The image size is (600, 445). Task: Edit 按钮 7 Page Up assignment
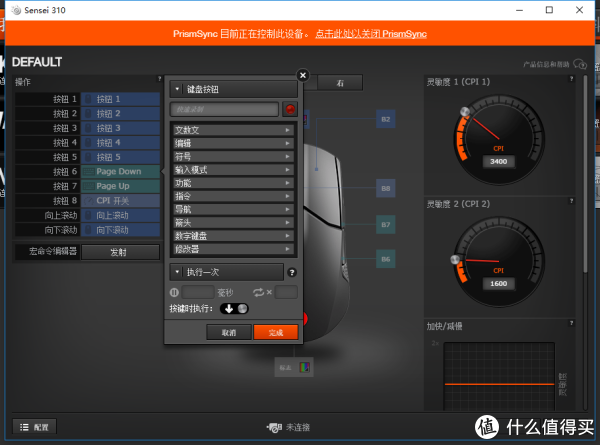[121, 186]
